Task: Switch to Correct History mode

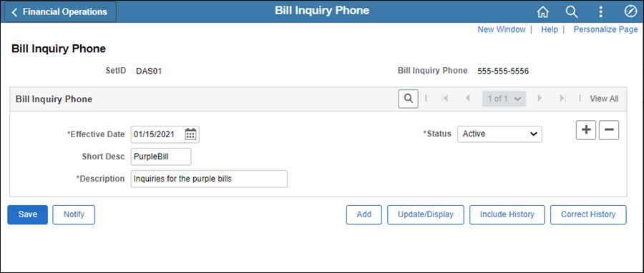Action: (x=588, y=215)
